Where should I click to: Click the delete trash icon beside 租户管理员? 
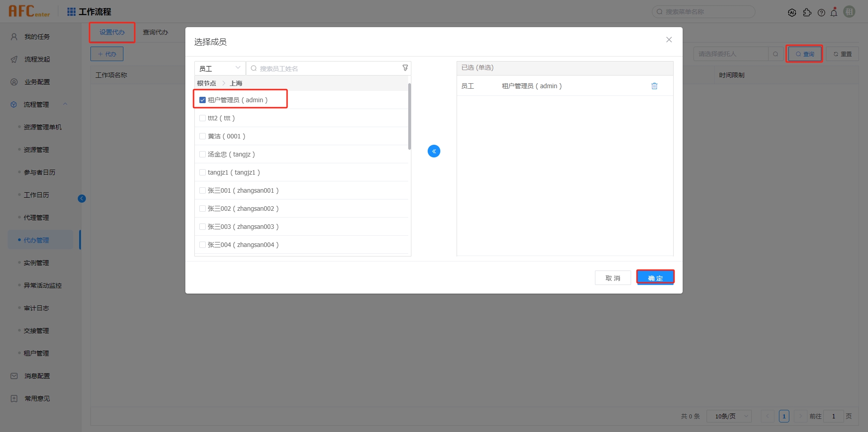tap(654, 85)
